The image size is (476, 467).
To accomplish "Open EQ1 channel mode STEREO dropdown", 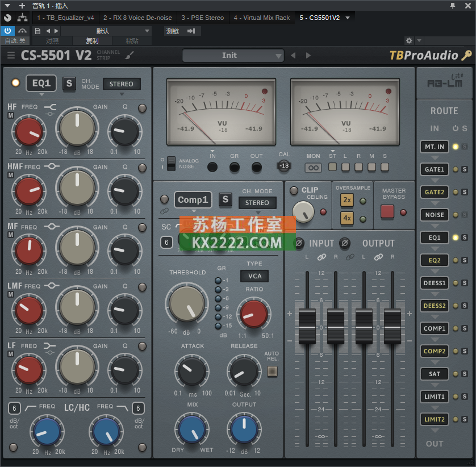I will (x=122, y=84).
